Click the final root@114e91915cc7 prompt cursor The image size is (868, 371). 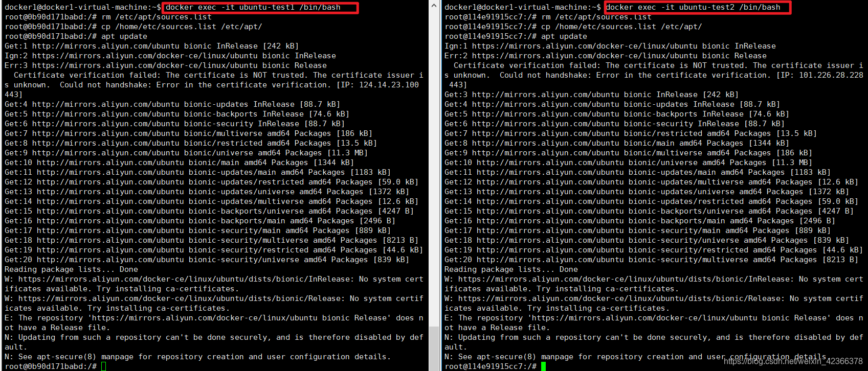544,366
